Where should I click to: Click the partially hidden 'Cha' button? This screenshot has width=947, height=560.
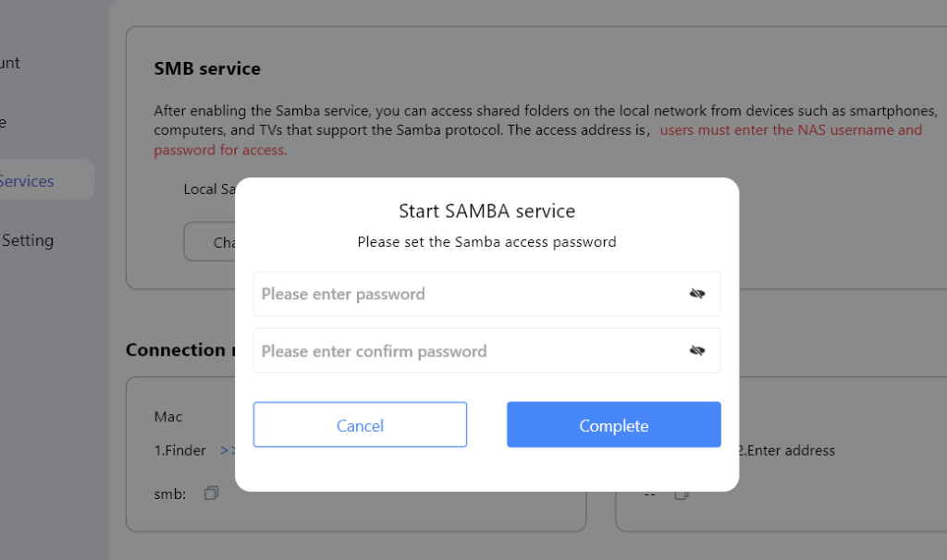point(211,242)
